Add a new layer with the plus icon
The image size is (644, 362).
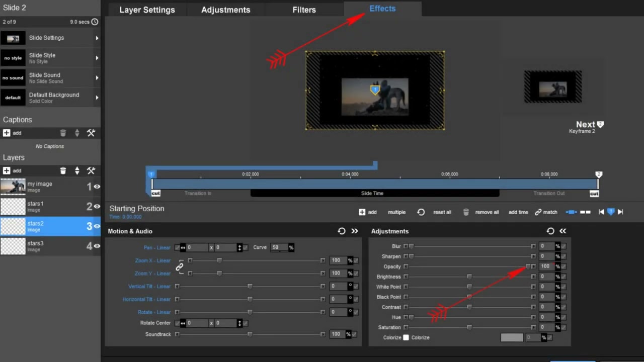[x=7, y=170]
